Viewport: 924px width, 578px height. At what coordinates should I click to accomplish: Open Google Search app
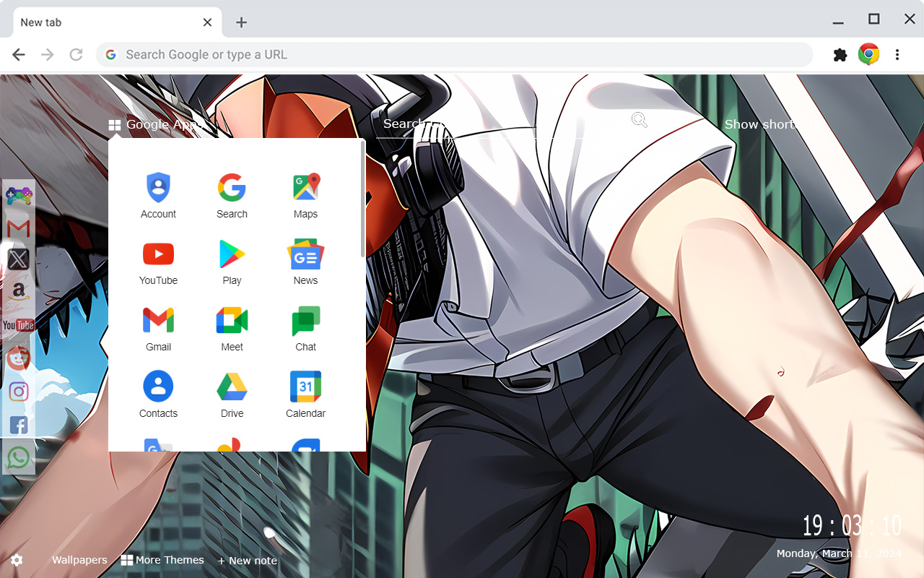(232, 196)
